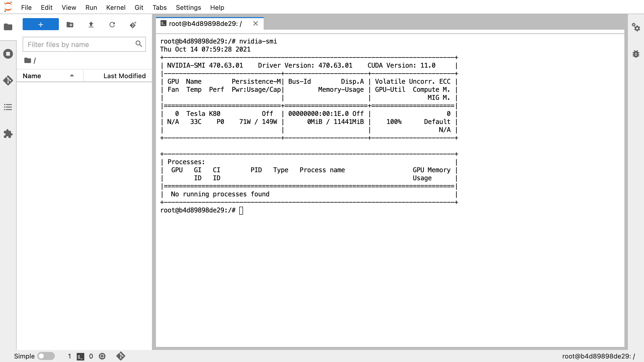Click 'CUDA Version: 11.0' text
The image size is (644, 362).
401,65
